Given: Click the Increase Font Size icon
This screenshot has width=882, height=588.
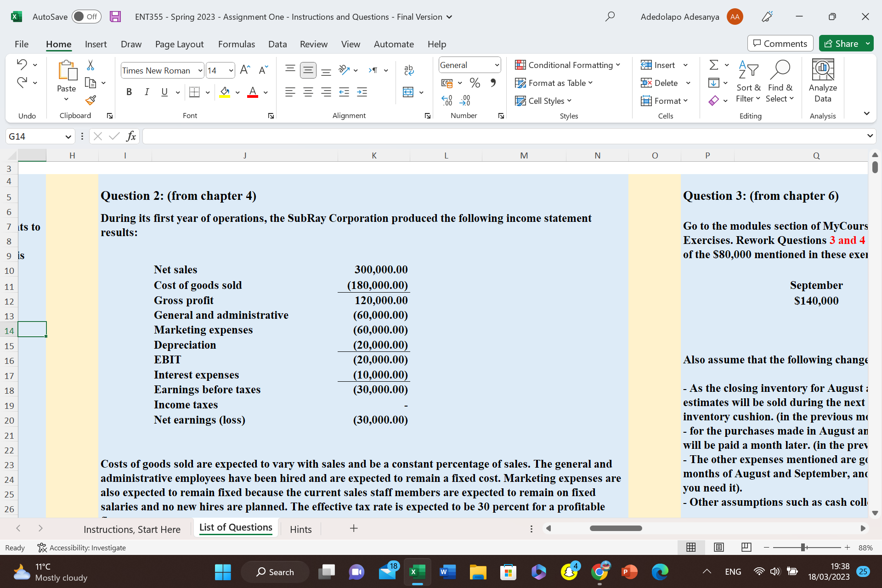Looking at the screenshot, I should tap(245, 70).
